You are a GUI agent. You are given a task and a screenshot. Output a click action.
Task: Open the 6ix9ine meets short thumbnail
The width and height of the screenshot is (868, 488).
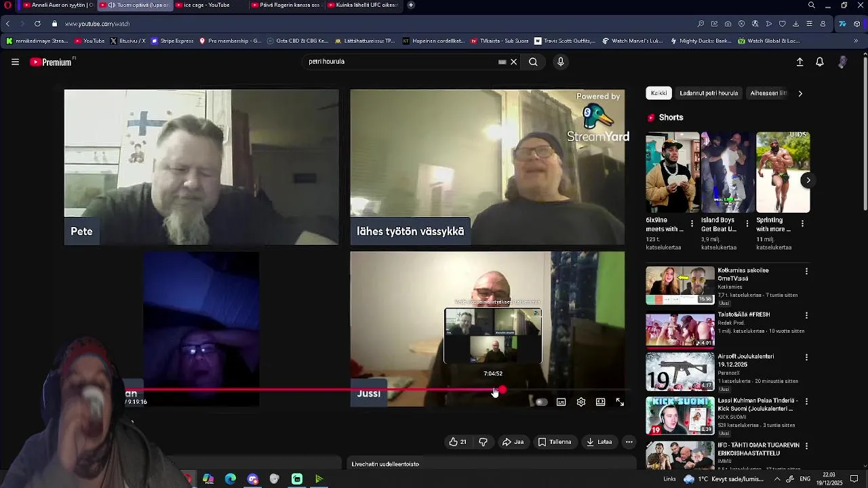pyautogui.click(x=673, y=173)
